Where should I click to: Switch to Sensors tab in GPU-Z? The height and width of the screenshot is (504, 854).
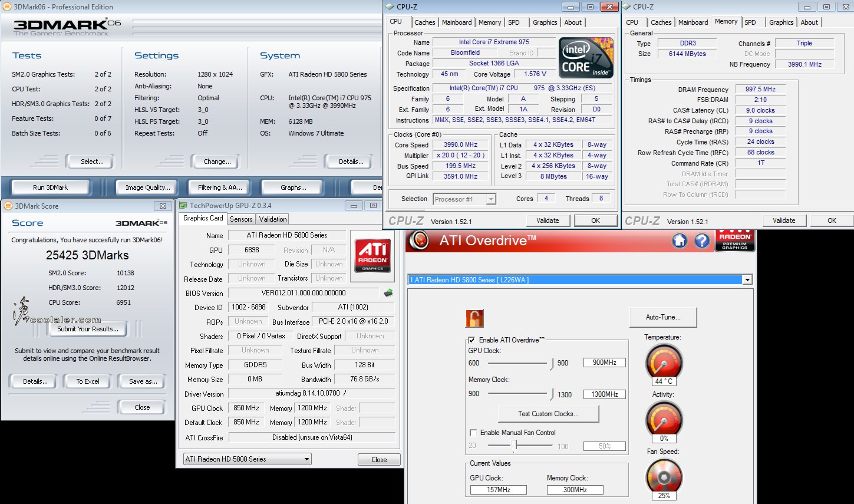click(x=241, y=219)
